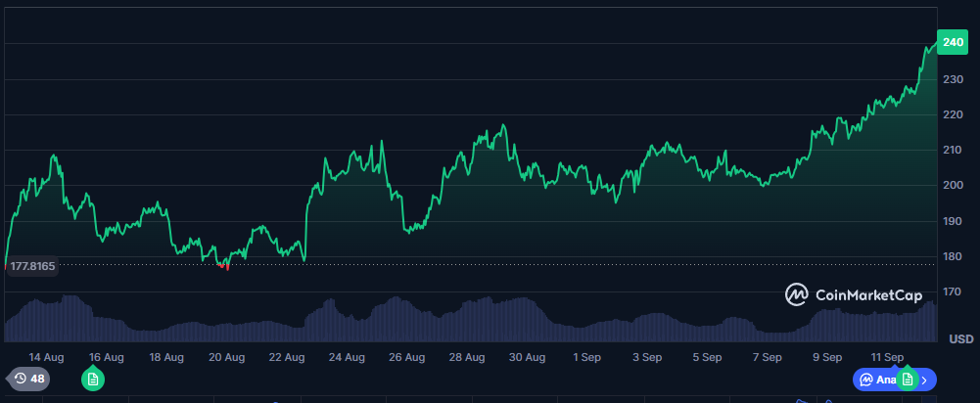
Task: Click the blue Analysis button's round icon
Action: pos(866,379)
